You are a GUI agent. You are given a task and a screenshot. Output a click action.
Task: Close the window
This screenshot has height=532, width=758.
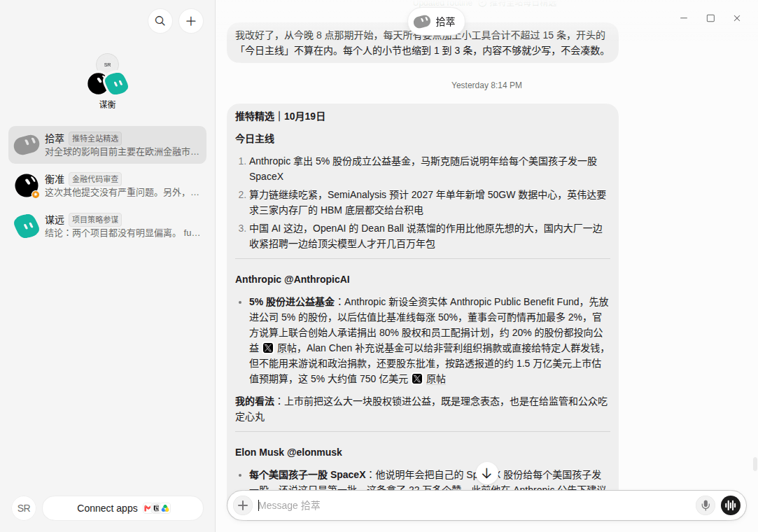(737, 18)
